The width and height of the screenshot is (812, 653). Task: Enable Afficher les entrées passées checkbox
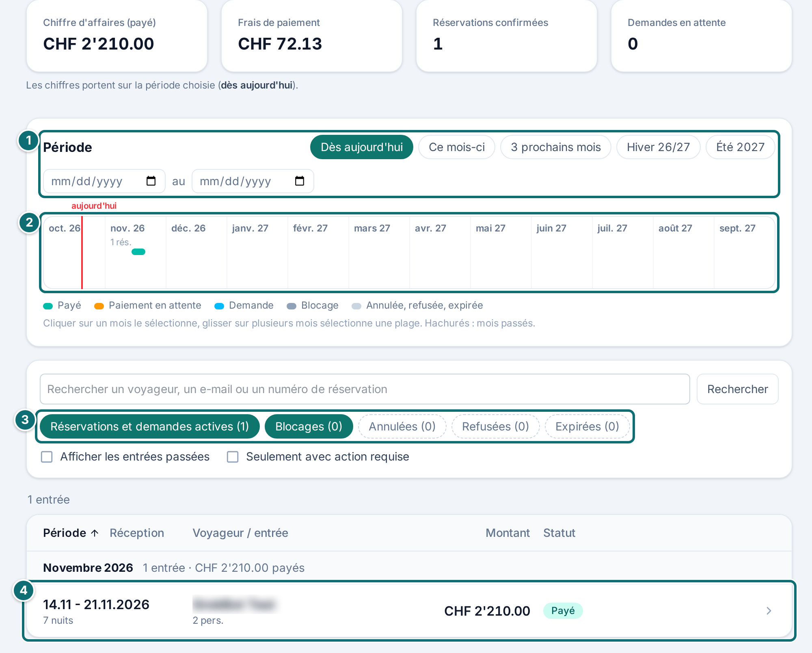point(47,457)
